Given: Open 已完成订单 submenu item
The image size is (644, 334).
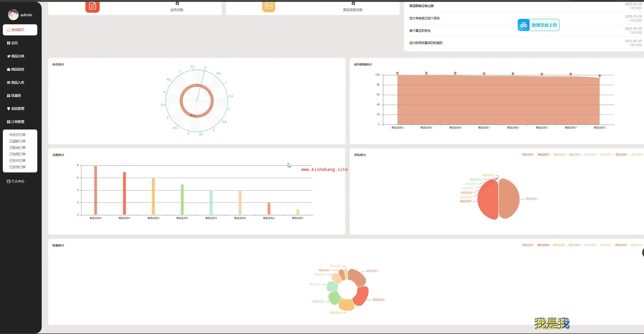Looking at the screenshot, I should [17, 154].
